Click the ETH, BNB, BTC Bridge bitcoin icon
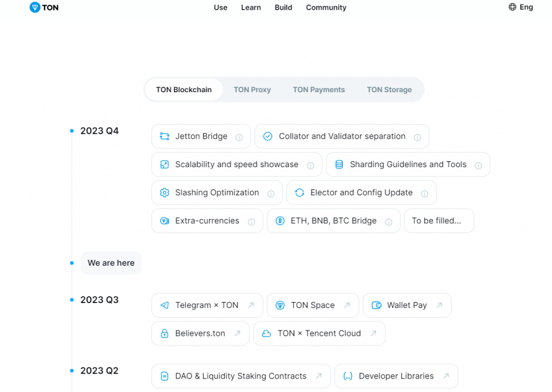This screenshot has width=552, height=392. 280,221
